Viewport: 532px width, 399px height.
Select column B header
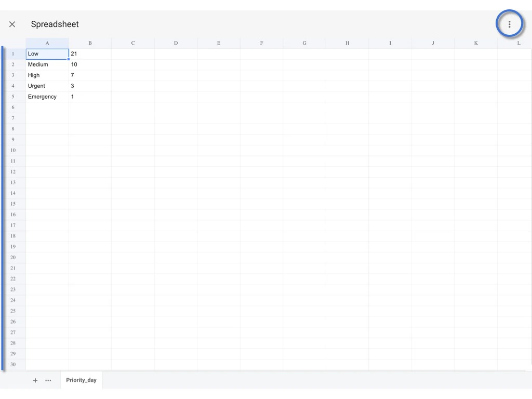[x=90, y=43]
